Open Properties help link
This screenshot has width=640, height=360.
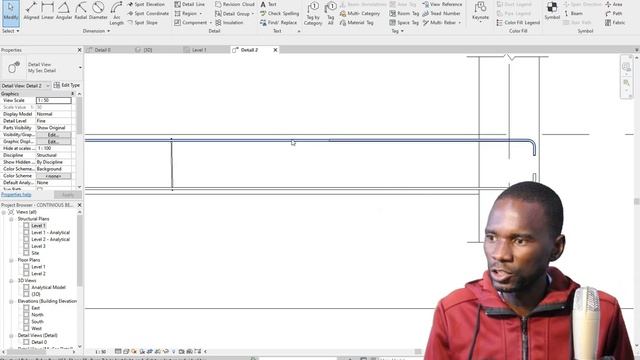(16, 195)
